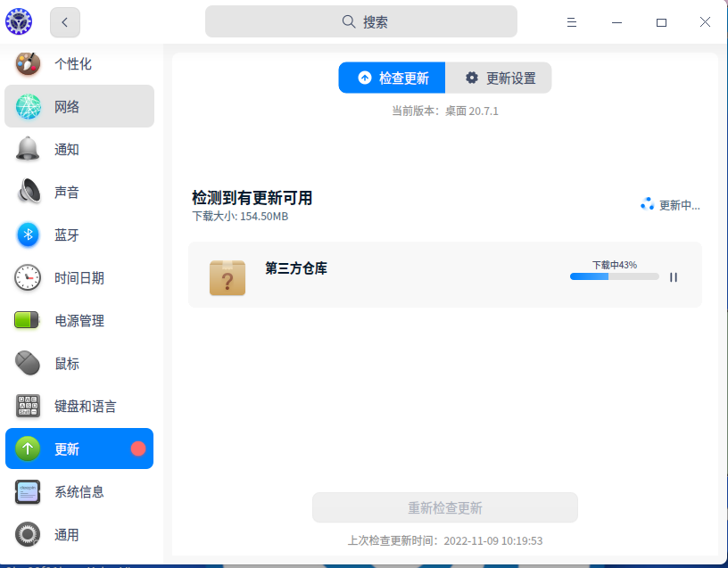Click the 更新中... status indicator
Screen dimensions: 728x568
pos(670,204)
